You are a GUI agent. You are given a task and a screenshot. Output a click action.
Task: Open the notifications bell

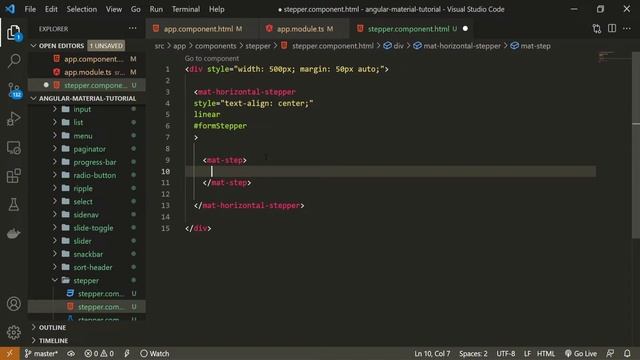627,353
